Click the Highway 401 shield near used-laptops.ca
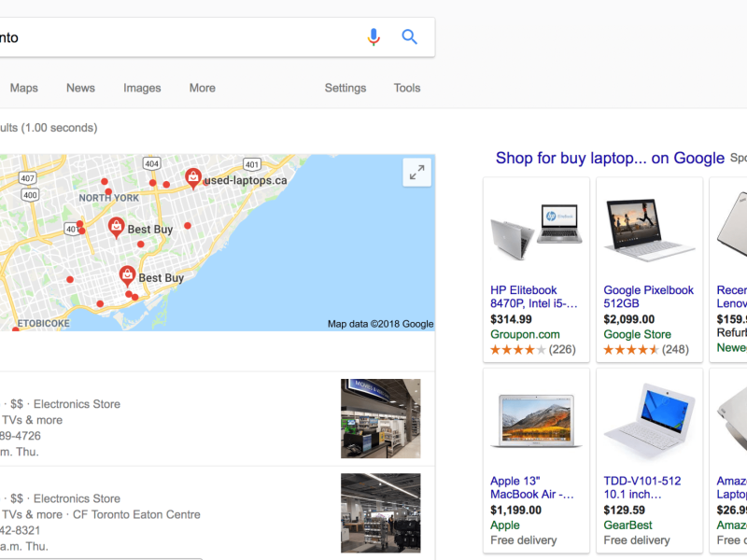The height and width of the screenshot is (560, 747). (x=252, y=165)
